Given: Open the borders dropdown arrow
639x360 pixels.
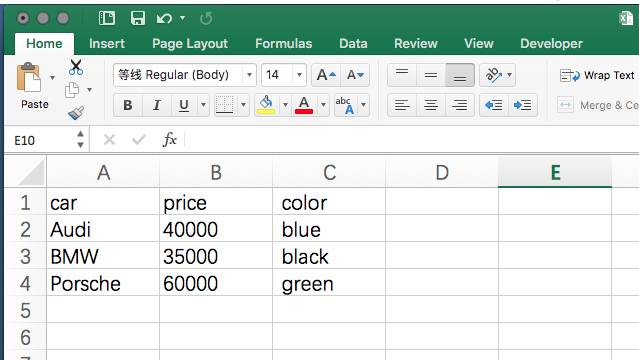Looking at the screenshot, I should tap(243, 105).
